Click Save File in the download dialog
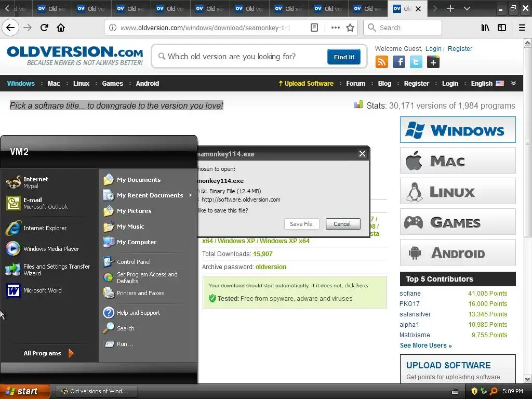This screenshot has height=399, width=532. click(301, 224)
